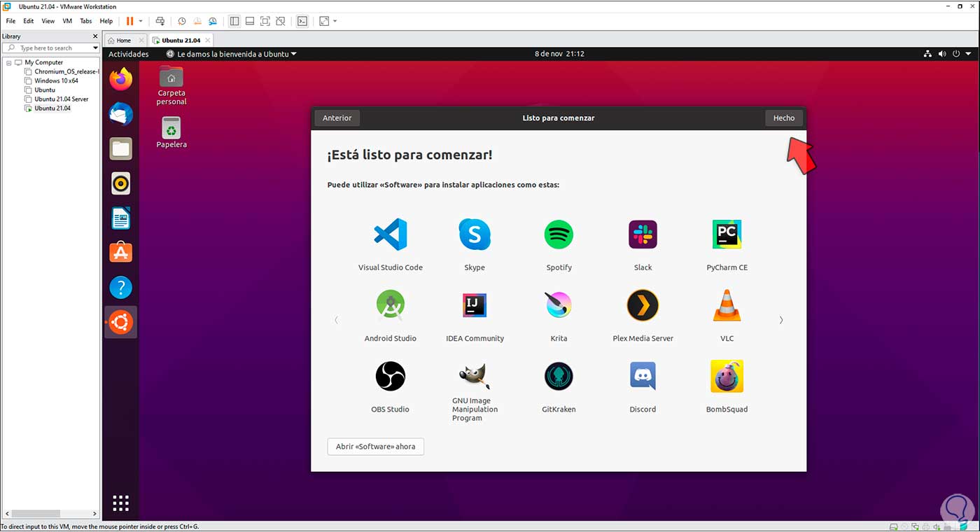980x532 pixels.
Task: Select the Android Studio app icon
Action: point(391,305)
